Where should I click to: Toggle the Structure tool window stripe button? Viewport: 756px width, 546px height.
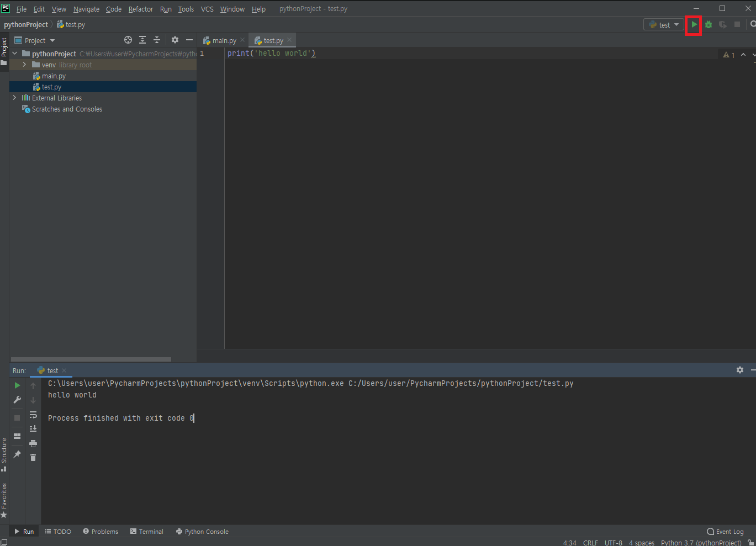[4, 454]
